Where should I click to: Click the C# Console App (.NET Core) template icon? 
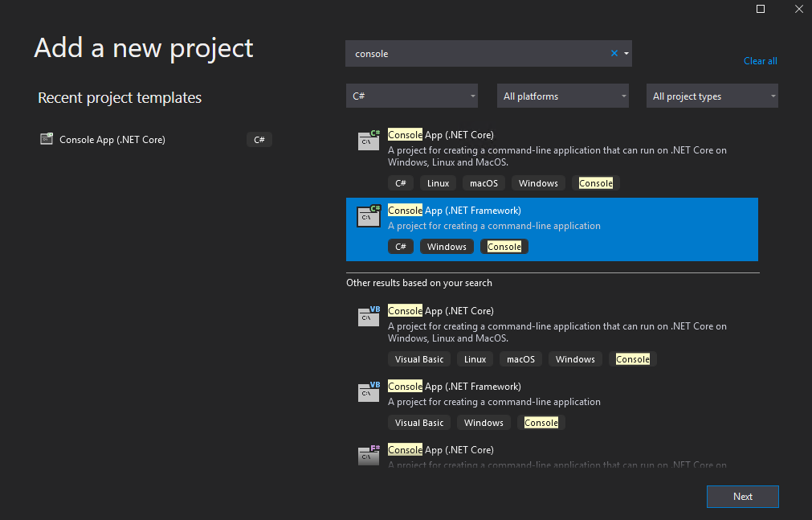coord(369,141)
